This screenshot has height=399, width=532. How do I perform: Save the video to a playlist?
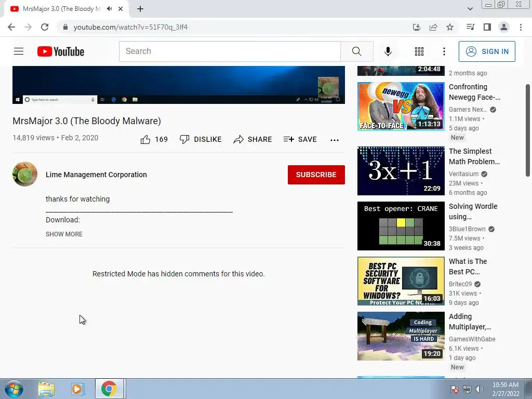[x=300, y=139]
